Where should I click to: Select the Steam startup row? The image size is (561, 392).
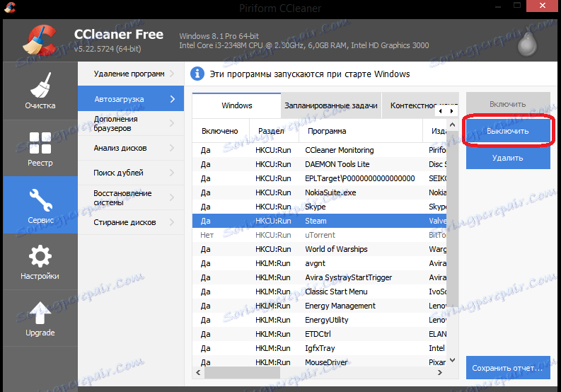pyautogui.click(x=320, y=221)
